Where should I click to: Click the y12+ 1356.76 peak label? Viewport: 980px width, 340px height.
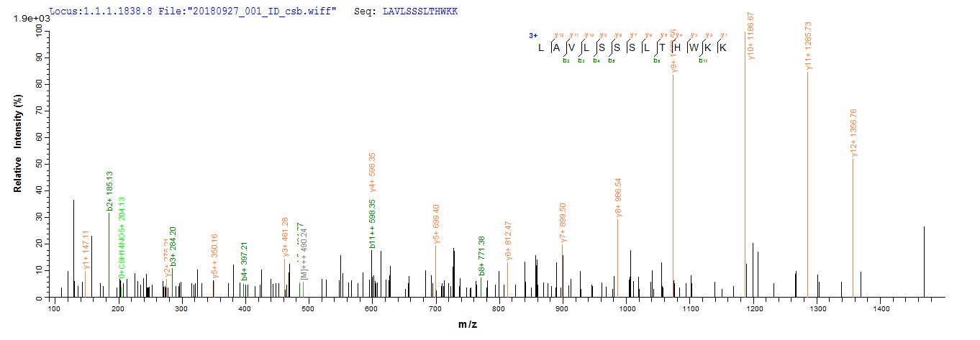pyautogui.click(x=853, y=132)
